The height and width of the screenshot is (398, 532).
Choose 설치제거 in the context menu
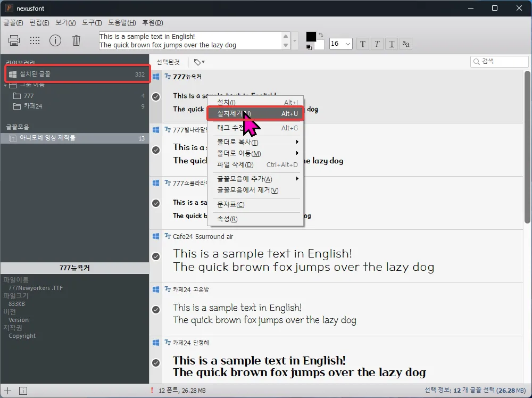[x=255, y=113]
